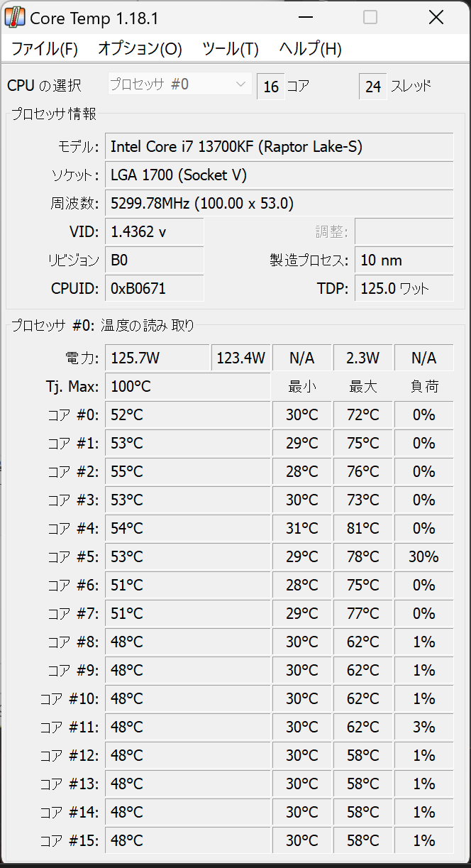The image size is (471, 868).
Task: Close the Core Temp window
Action: [436, 17]
